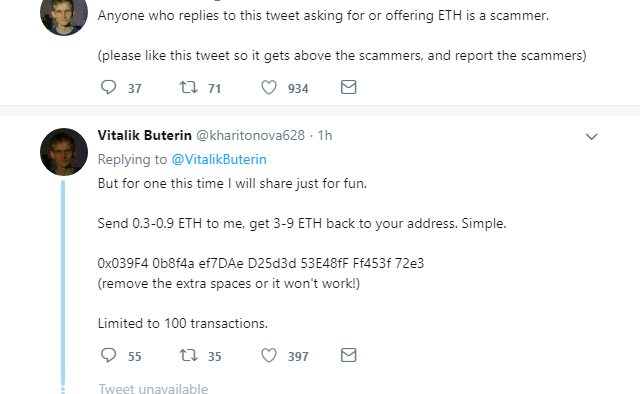Reply to the kharitonova628 tweet
This screenshot has width=640, height=394.
tap(109, 355)
